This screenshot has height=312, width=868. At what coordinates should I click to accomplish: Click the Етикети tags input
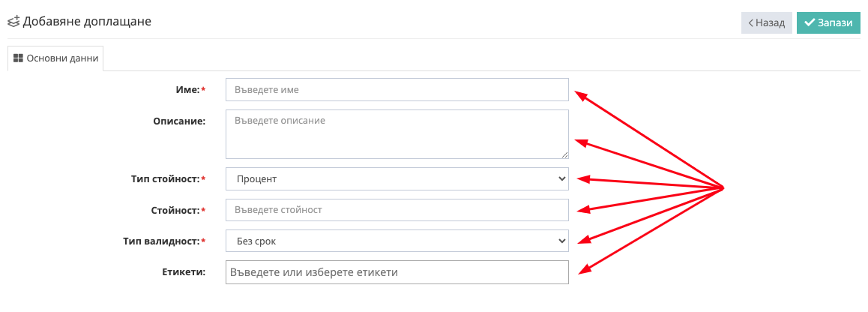(x=397, y=272)
